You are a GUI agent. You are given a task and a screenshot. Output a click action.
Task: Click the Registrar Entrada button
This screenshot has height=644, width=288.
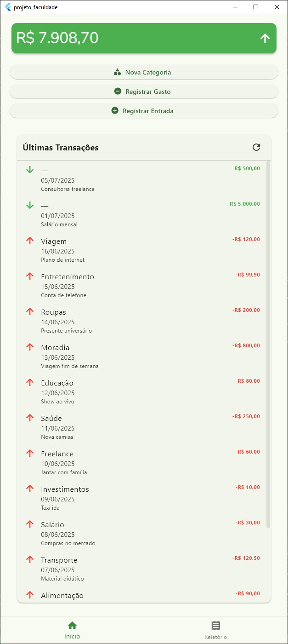click(x=144, y=111)
